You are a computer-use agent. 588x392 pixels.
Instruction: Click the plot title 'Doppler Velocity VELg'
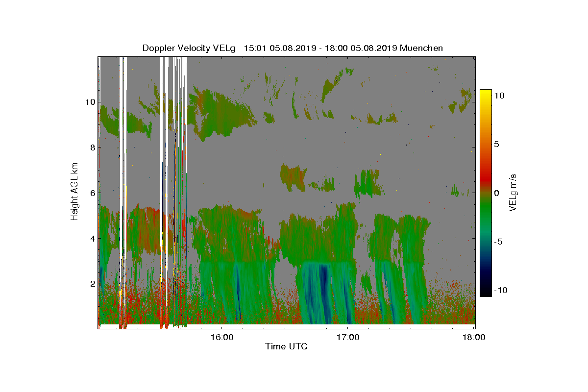tap(189, 48)
